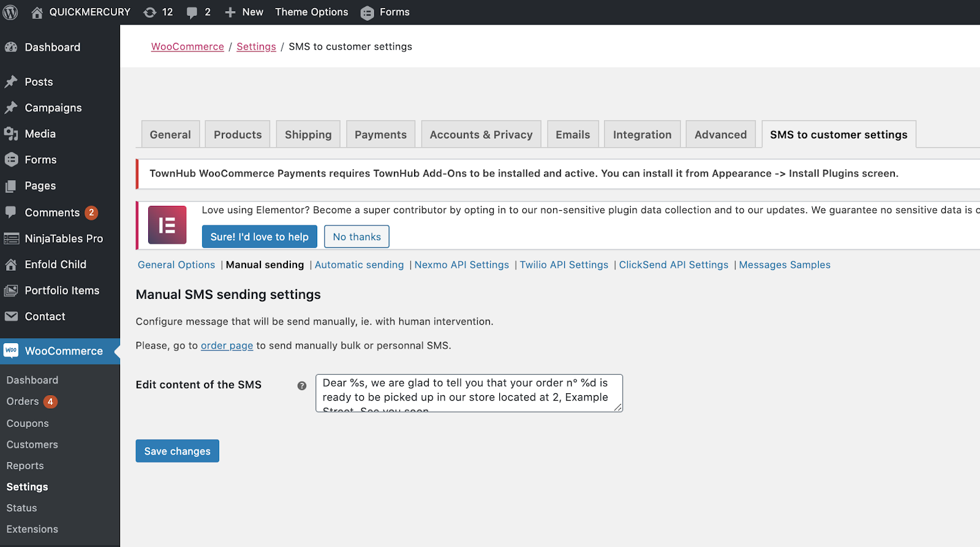
Task: Click the WooCommerce logo icon in sidebar
Action: 11,350
